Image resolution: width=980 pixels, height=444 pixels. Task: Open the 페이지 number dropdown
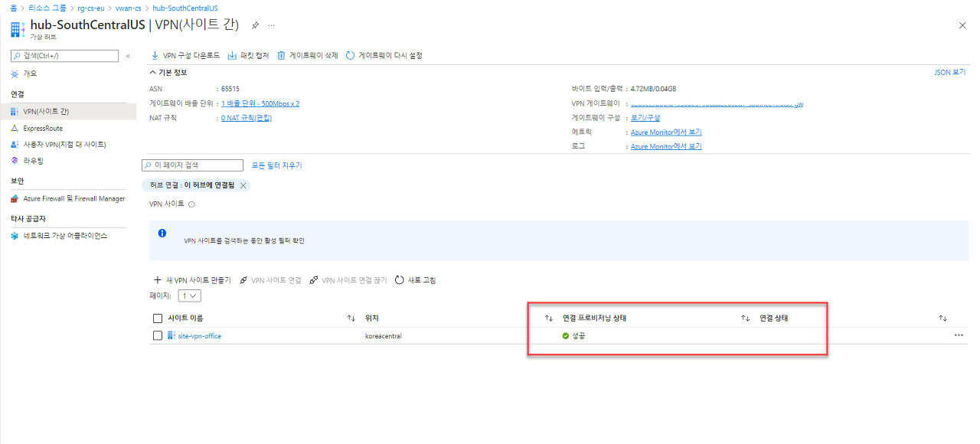coord(189,295)
